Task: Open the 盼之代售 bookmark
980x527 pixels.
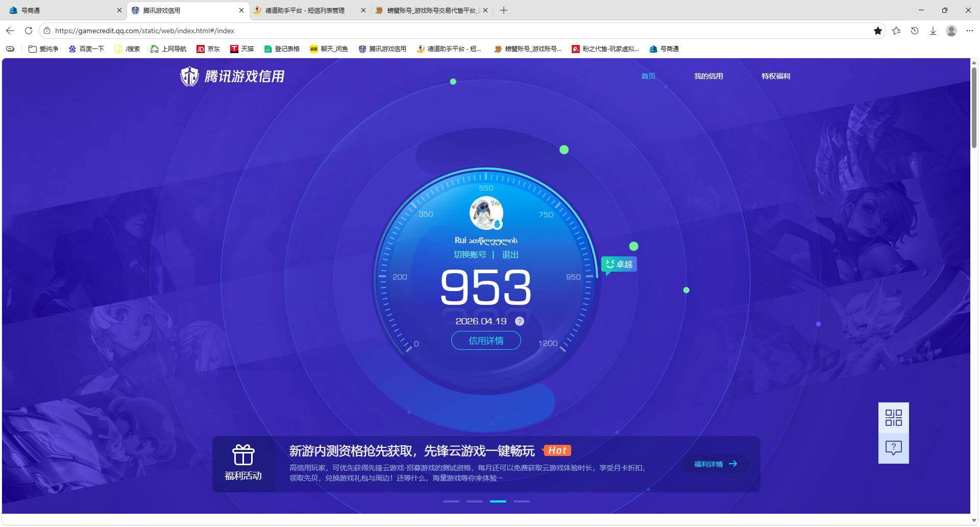Action: tap(605, 49)
